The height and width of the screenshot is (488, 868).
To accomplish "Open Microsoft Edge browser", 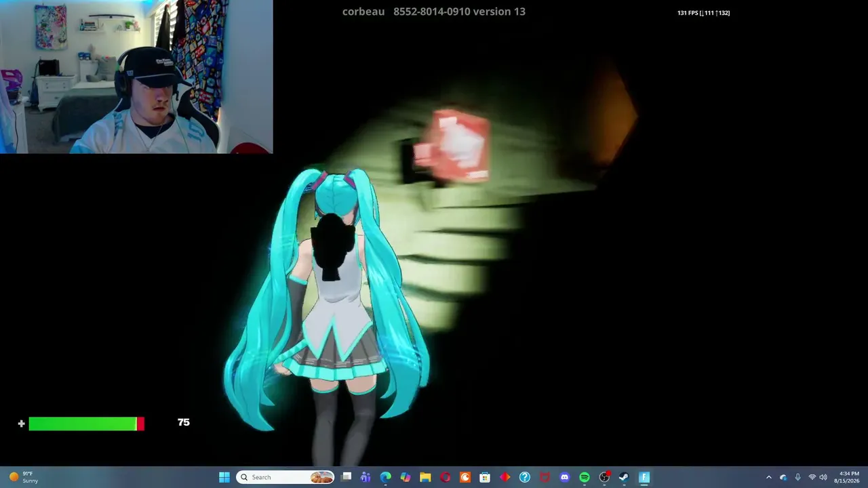I will pos(386,477).
